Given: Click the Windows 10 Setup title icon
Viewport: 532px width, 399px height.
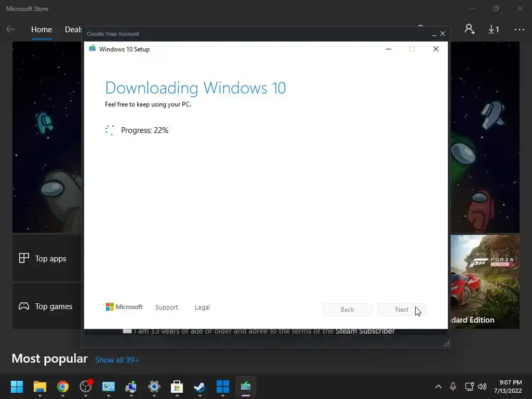Looking at the screenshot, I should pos(92,48).
